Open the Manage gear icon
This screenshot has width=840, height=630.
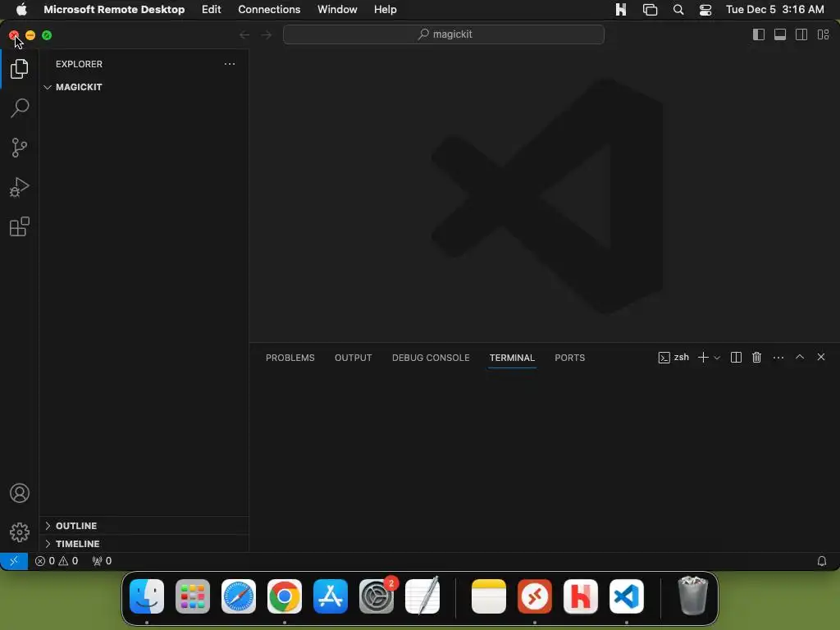tap(20, 532)
